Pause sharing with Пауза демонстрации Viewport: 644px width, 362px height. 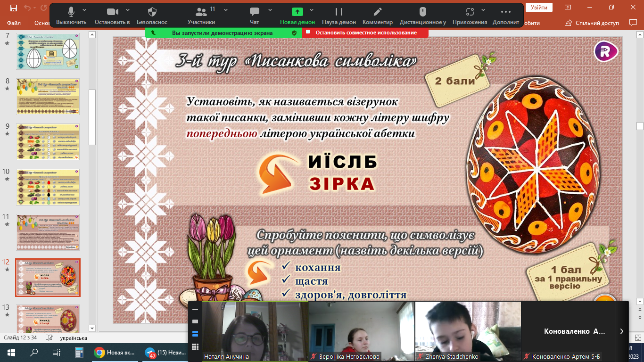pyautogui.click(x=339, y=16)
